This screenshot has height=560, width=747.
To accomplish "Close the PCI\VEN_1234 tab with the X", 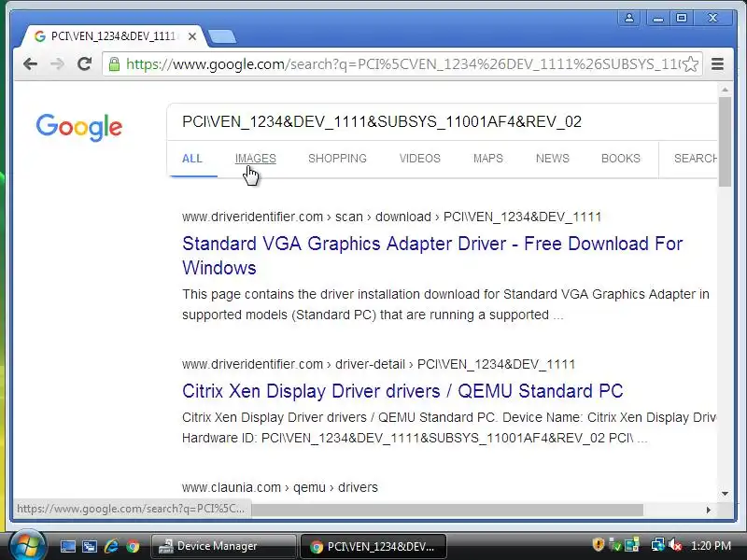I will pyautogui.click(x=192, y=36).
